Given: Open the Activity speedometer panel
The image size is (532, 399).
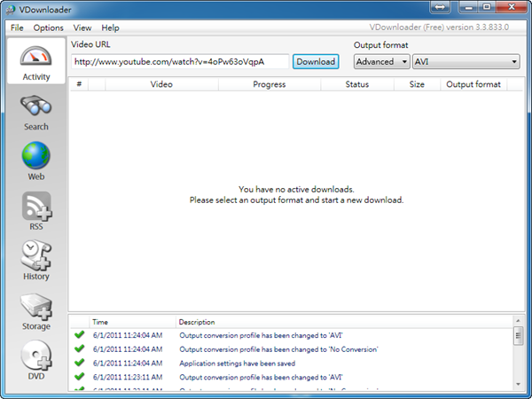Looking at the screenshot, I should [36, 61].
